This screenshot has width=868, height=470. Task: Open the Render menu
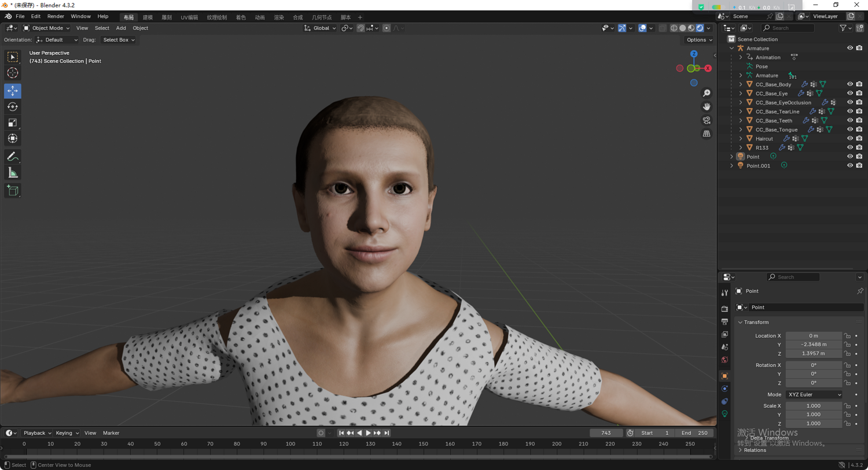56,17
